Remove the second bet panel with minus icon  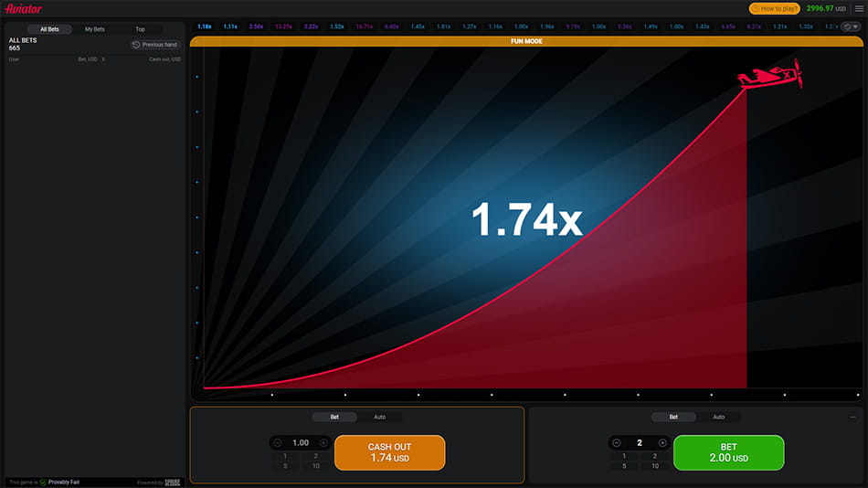[853, 417]
